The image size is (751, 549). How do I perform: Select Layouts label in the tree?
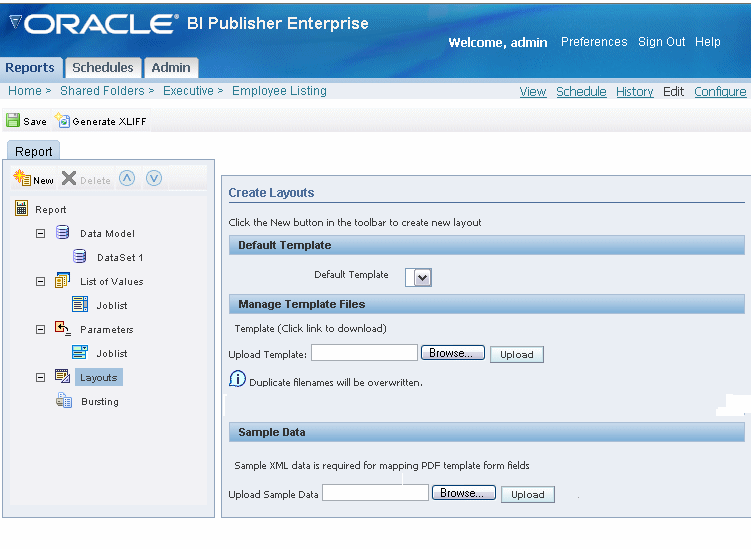(99, 377)
